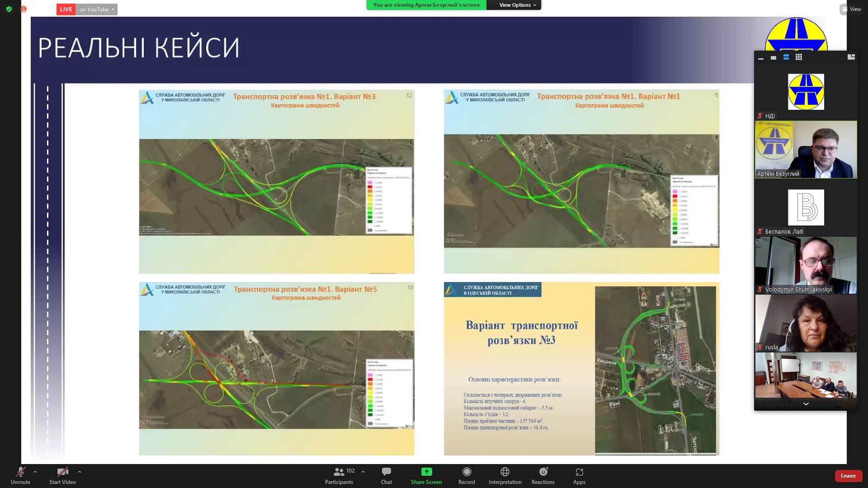The width and height of the screenshot is (868, 488).
Task: Click the green Share Screen icon
Action: [x=426, y=472]
